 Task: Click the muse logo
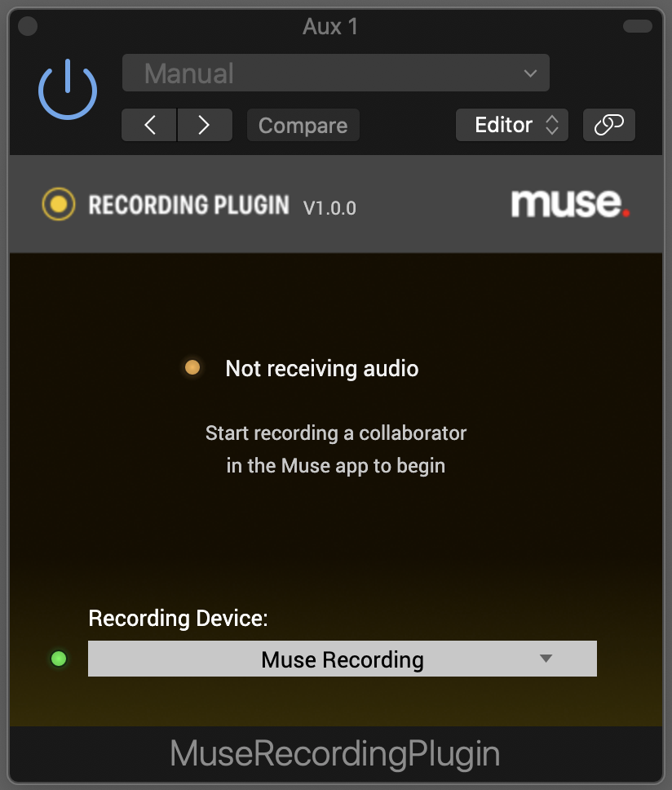570,203
